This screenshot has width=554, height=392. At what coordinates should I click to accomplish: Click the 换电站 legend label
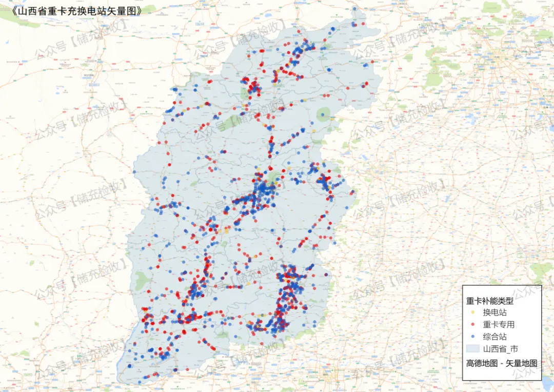click(x=495, y=312)
